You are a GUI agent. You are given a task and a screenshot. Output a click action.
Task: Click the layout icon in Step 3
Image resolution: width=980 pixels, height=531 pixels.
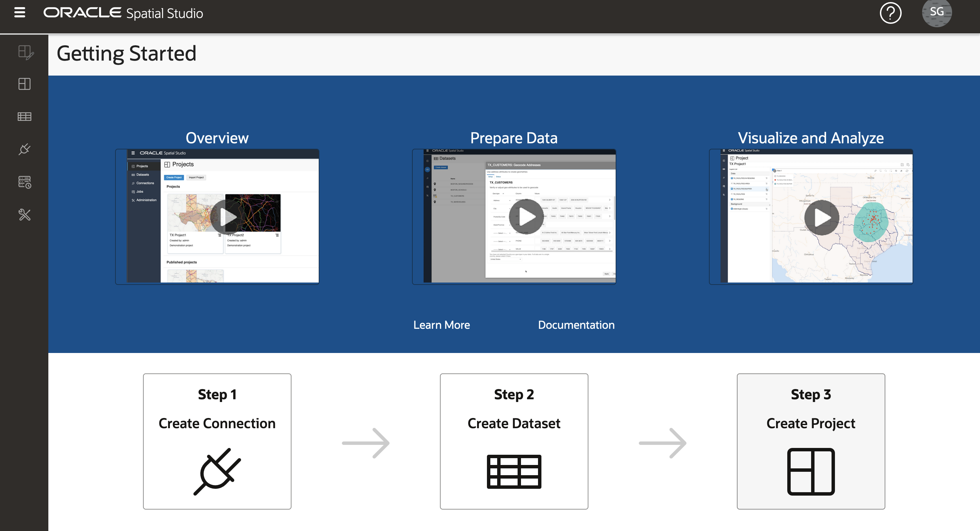tap(811, 472)
